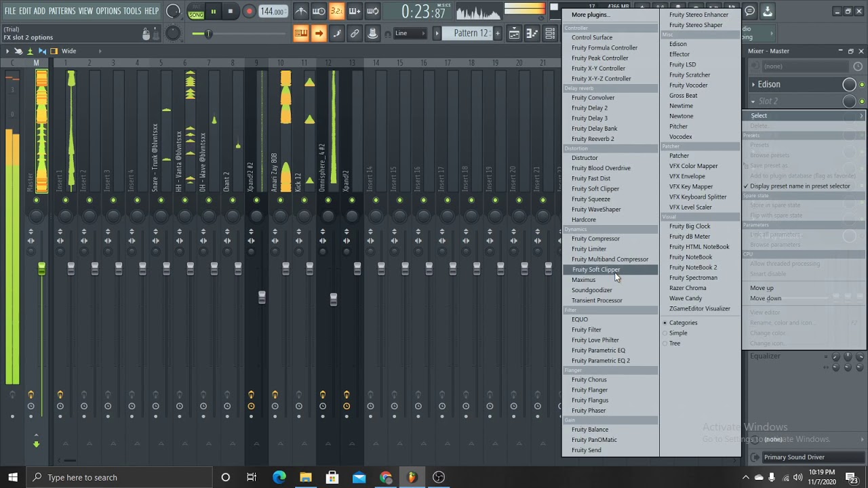Toggle the auto-scroll arrow icon

[319, 33]
